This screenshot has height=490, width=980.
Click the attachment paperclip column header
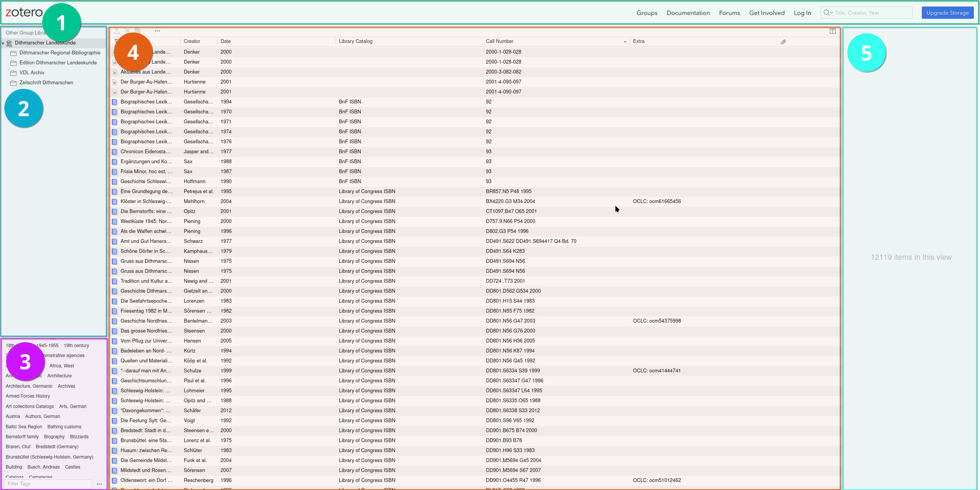point(783,42)
